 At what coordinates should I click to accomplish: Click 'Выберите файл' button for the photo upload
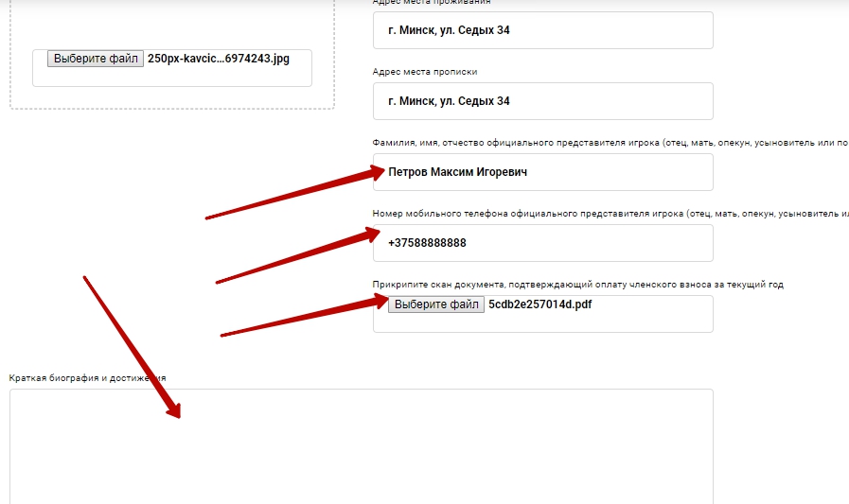[96, 59]
